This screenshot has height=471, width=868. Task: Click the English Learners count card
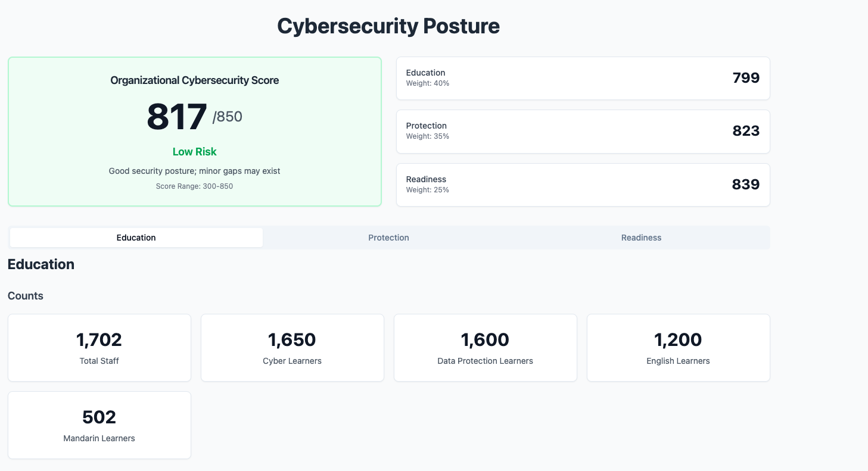click(678, 348)
